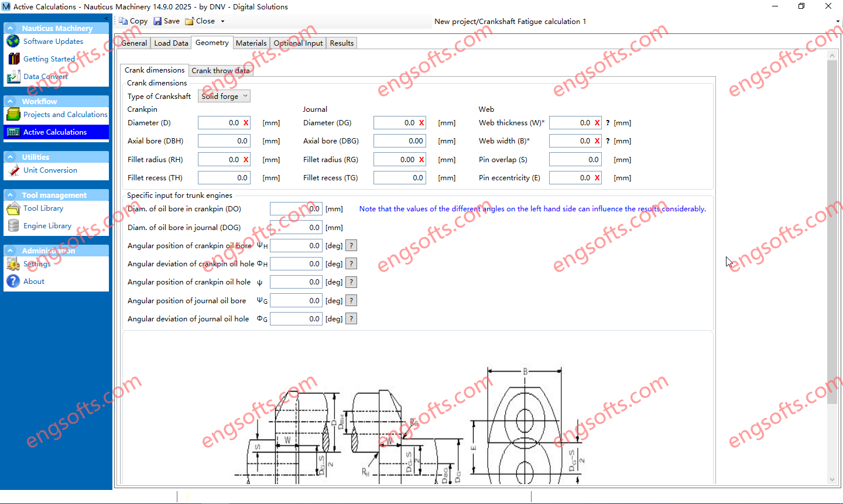The height and width of the screenshot is (504, 843).
Task: Open the Results tab
Action: tap(341, 43)
